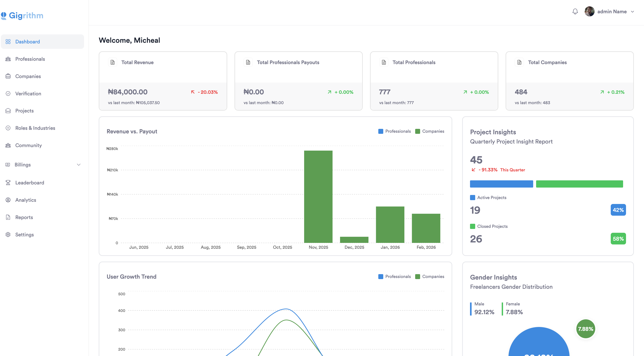Click the red arrow beside -91.33%
Screen dimensions: 644x356
[473, 170]
